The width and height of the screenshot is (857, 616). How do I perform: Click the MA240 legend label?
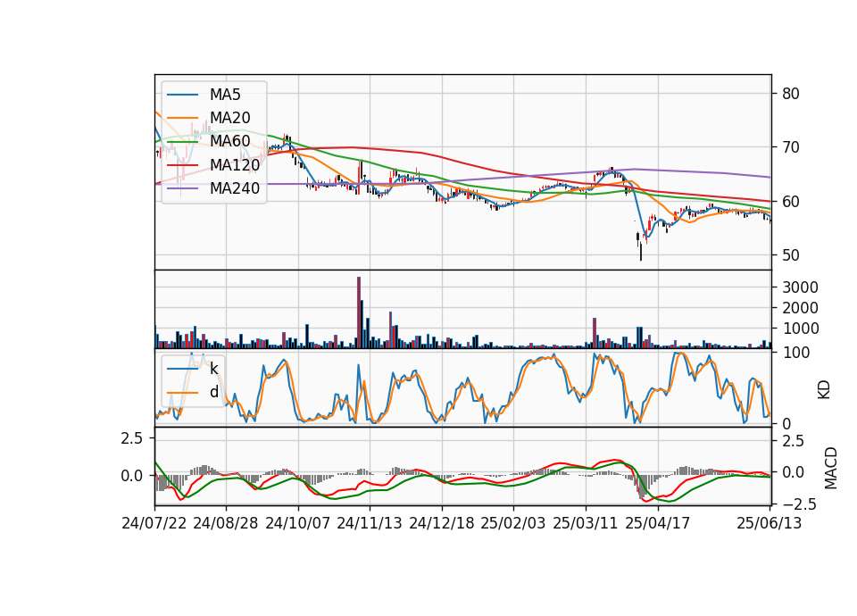pos(235,188)
